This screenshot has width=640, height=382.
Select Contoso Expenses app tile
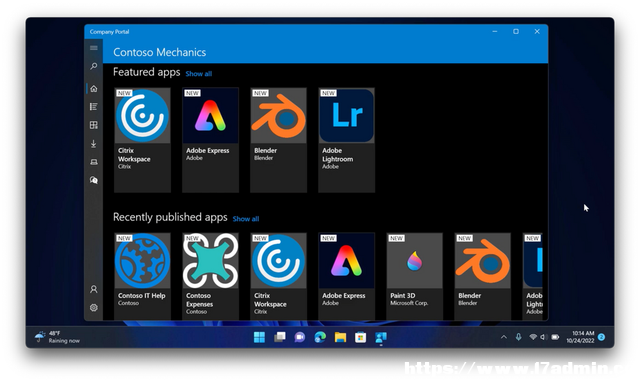pos(210,276)
